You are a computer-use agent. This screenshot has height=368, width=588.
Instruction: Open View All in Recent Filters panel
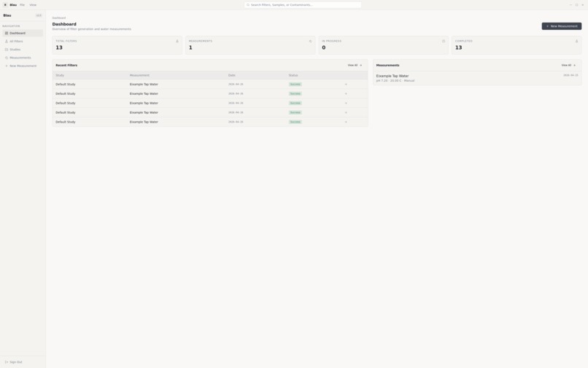(355, 65)
